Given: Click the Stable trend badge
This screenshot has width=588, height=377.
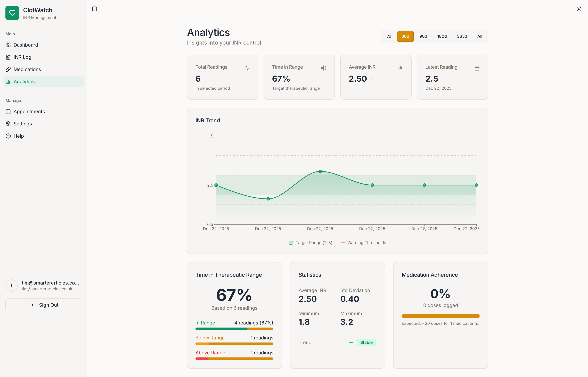Looking at the screenshot, I should (x=366, y=342).
